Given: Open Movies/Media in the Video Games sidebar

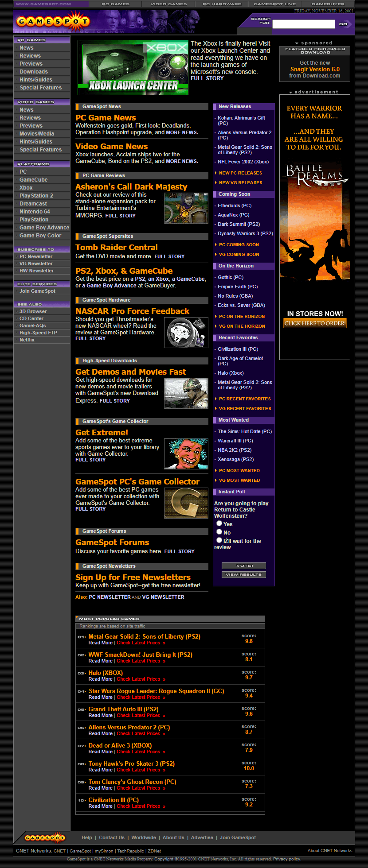Looking at the screenshot, I should [37, 134].
